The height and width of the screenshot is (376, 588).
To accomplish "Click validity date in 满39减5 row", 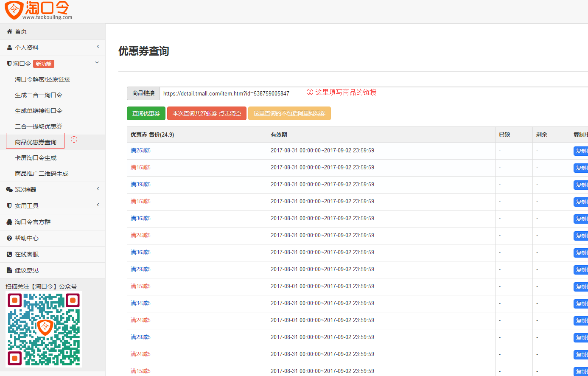I will [x=322, y=185].
